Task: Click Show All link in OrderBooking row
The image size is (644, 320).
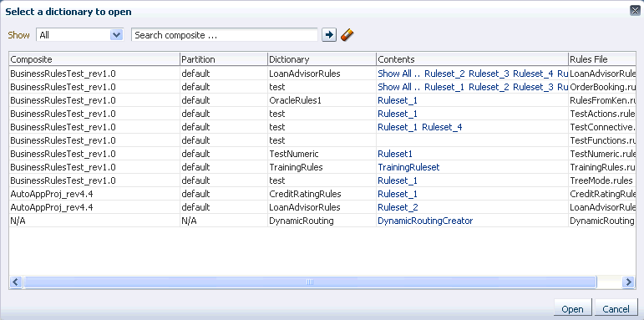Action: (x=398, y=87)
